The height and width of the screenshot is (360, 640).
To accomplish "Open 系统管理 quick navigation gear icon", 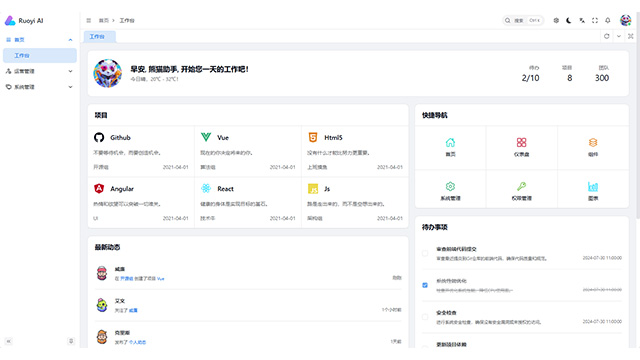I will pyautogui.click(x=450, y=187).
